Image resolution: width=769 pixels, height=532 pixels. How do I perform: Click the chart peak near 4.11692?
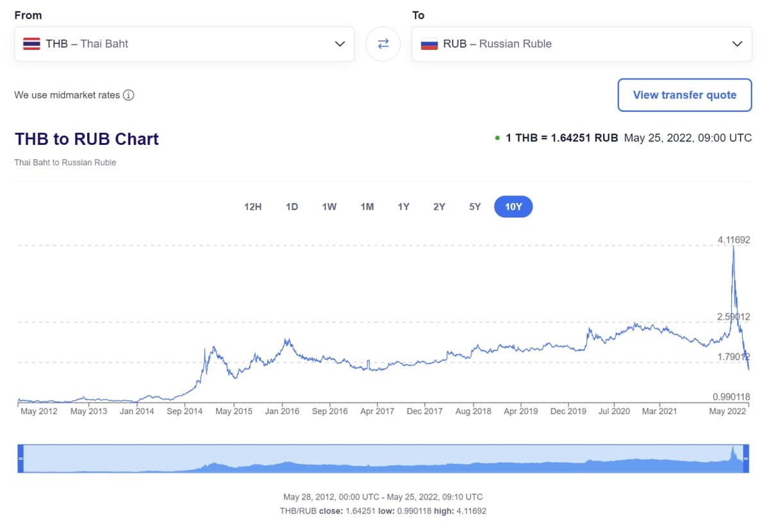pyautogui.click(x=733, y=247)
